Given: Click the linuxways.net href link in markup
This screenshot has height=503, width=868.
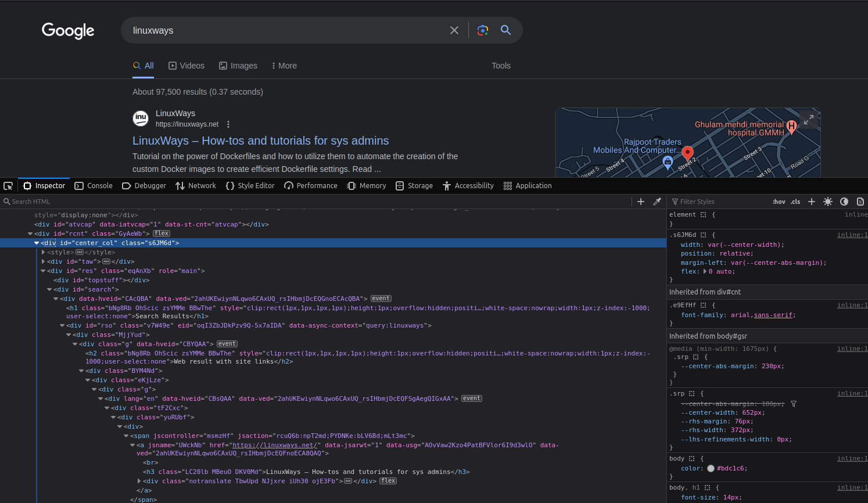Looking at the screenshot, I should click(x=275, y=445).
